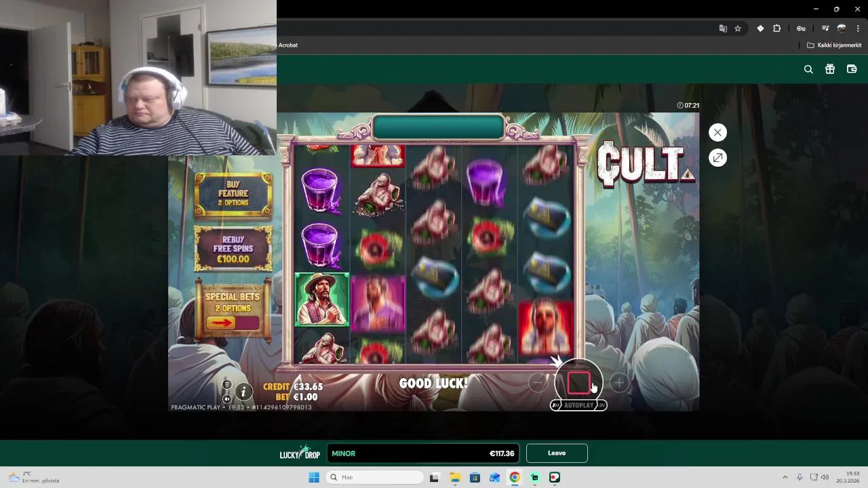Open the media control playlist icon
The height and width of the screenshot is (488, 868).
click(x=825, y=28)
